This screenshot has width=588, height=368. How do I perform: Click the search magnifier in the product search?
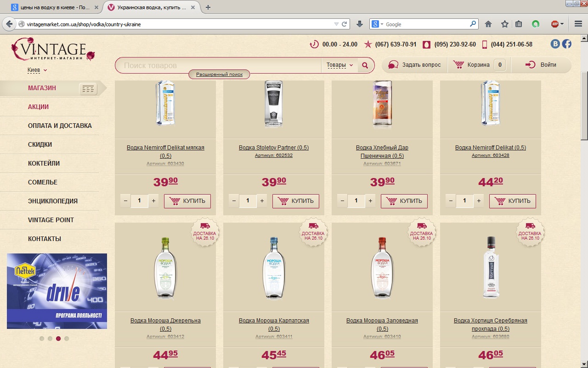pos(365,65)
